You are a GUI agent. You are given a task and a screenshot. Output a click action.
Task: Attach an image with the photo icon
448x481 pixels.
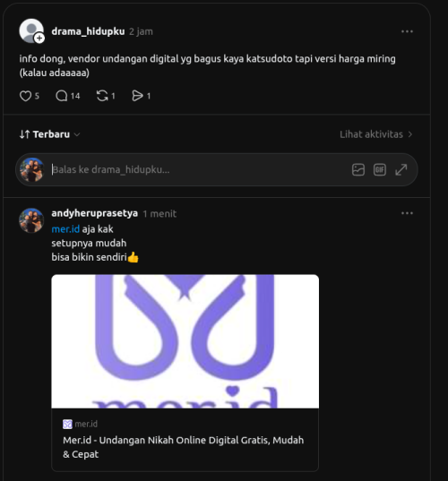358,169
